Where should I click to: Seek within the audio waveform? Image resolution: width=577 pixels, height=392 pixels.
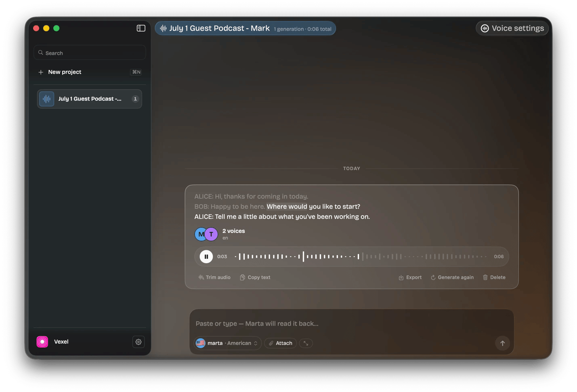361,256
